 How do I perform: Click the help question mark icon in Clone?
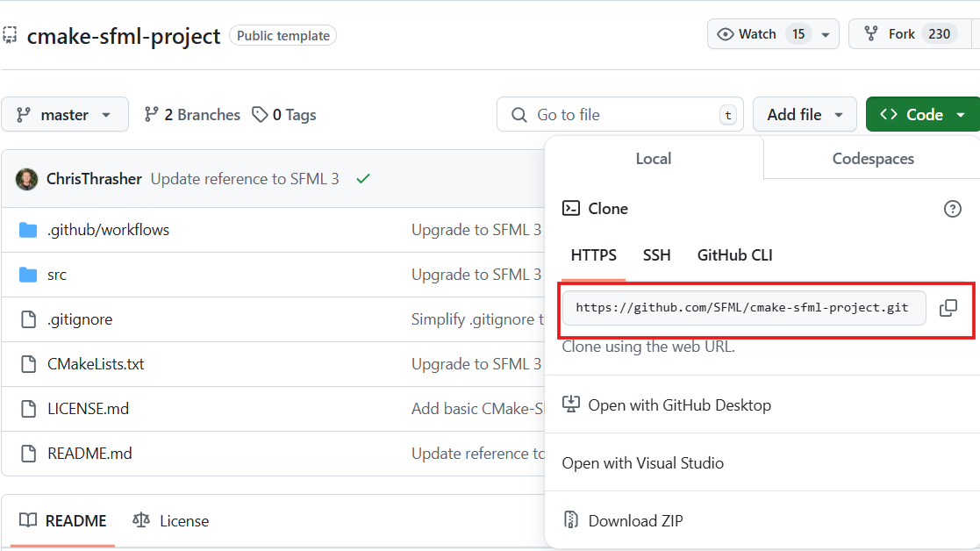953,209
